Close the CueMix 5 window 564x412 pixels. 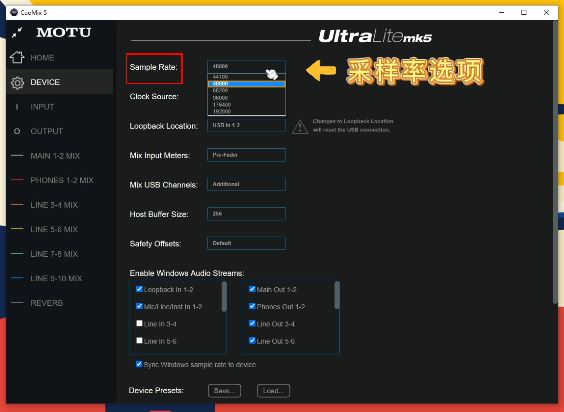(546, 13)
